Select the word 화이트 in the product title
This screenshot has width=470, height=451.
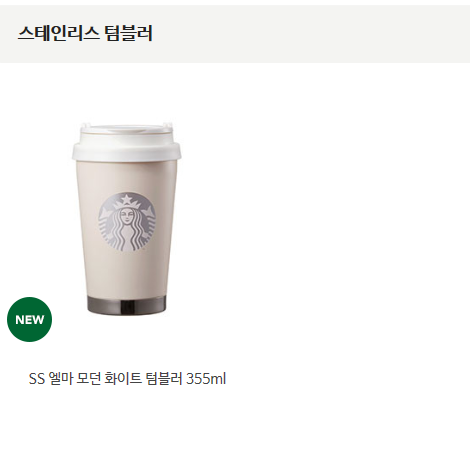tap(122, 379)
